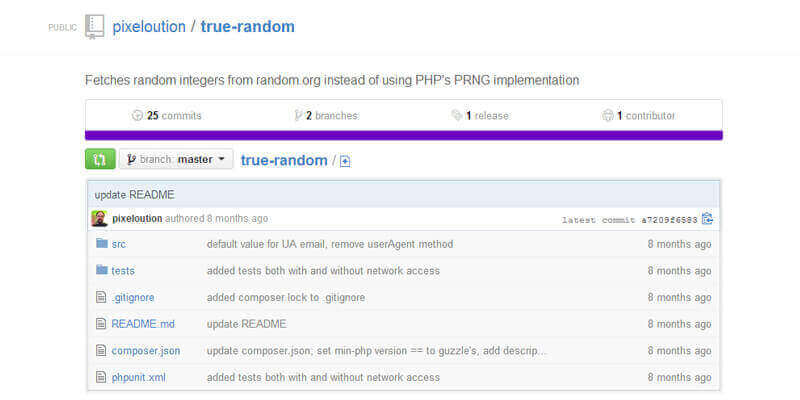The width and height of the screenshot is (800, 400).
Task: Click the pixeloution avatar image
Action: point(99,218)
